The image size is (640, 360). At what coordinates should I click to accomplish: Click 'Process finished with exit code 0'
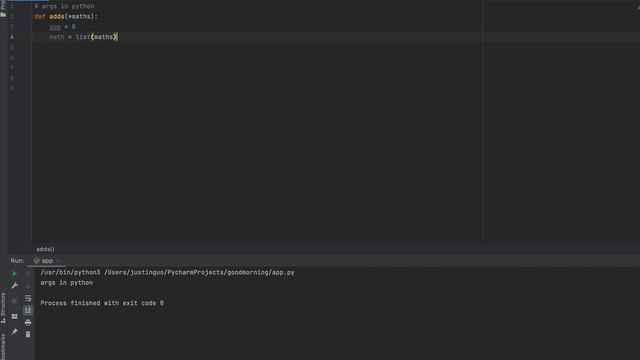coord(102,303)
